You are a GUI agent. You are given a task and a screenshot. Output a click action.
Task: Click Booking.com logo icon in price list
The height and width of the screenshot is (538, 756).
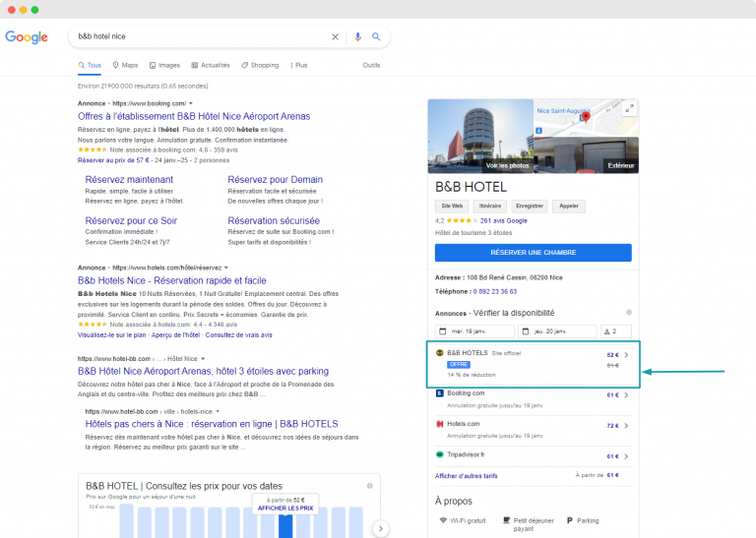pyautogui.click(x=440, y=393)
